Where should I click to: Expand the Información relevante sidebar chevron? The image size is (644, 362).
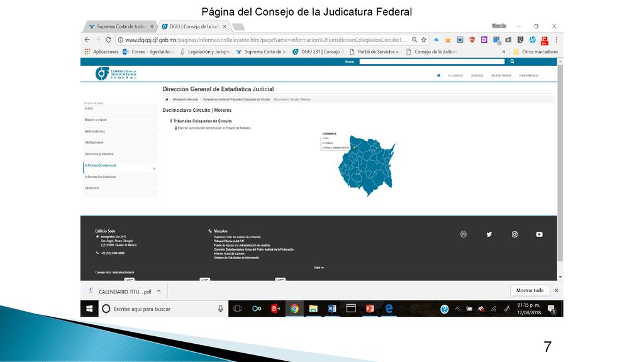[154, 168]
